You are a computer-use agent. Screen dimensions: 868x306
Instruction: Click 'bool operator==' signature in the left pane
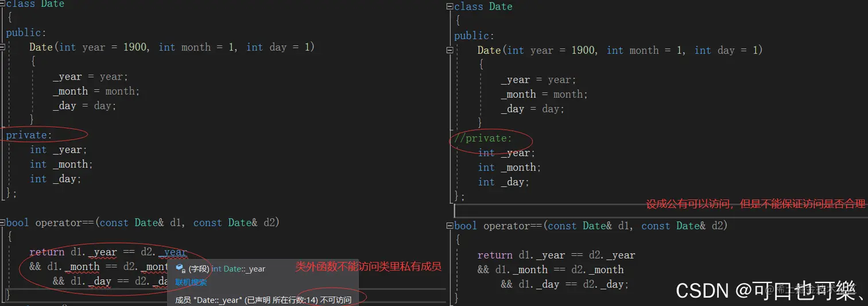pyautogui.click(x=142, y=223)
